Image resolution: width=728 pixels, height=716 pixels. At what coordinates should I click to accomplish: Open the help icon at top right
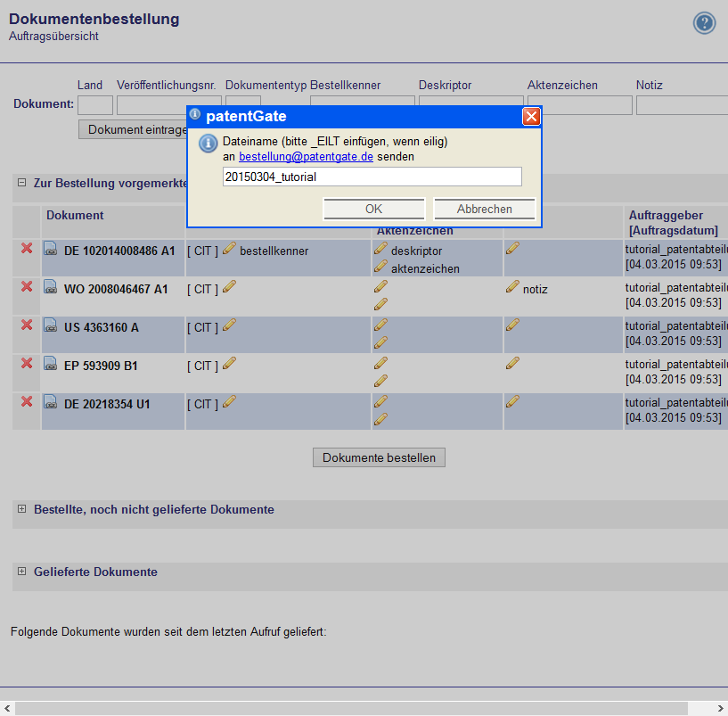pos(704,23)
